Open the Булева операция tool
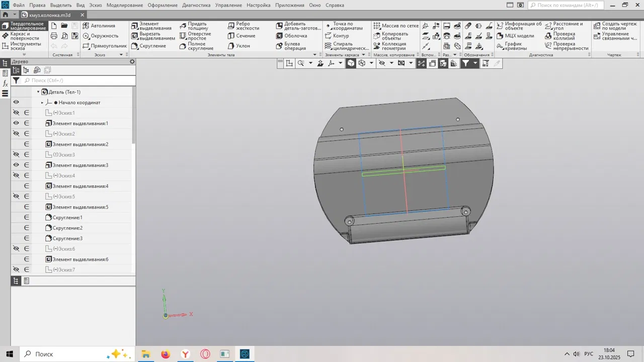This screenshot has width=644, height=362. [x=291, y=46]
